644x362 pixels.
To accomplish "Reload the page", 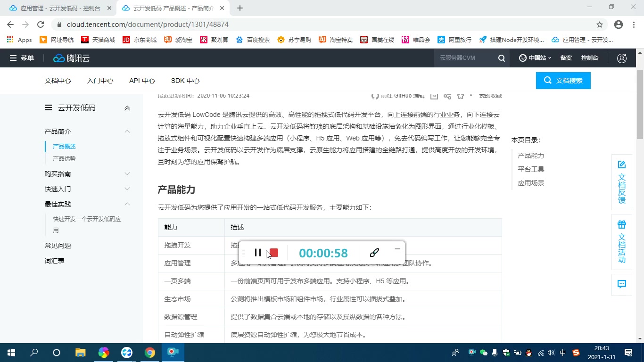I will point(41,25).
